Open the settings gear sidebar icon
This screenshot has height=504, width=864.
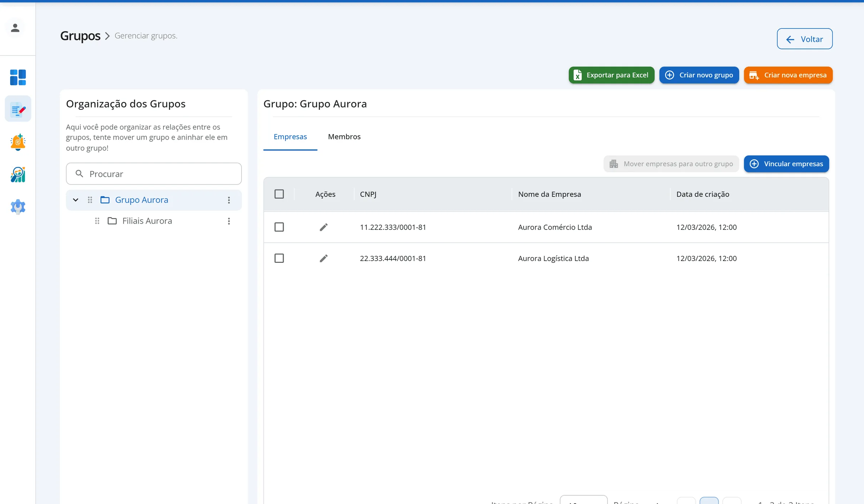click(x=18, y=207)
